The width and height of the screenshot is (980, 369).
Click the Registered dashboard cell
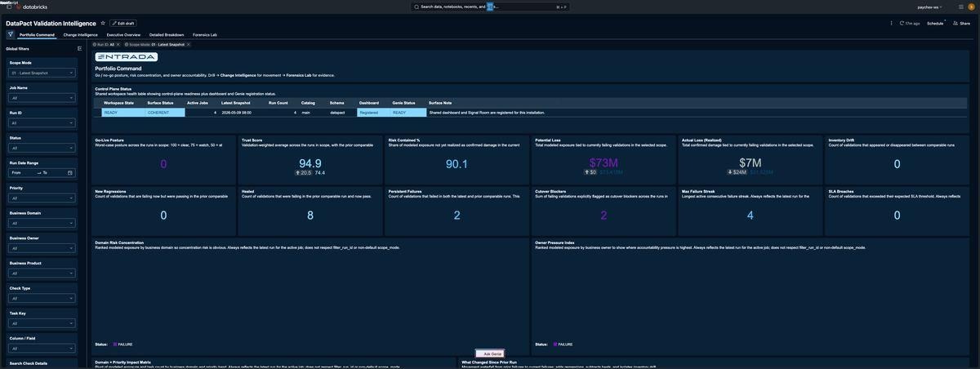(x=373, y=113)
